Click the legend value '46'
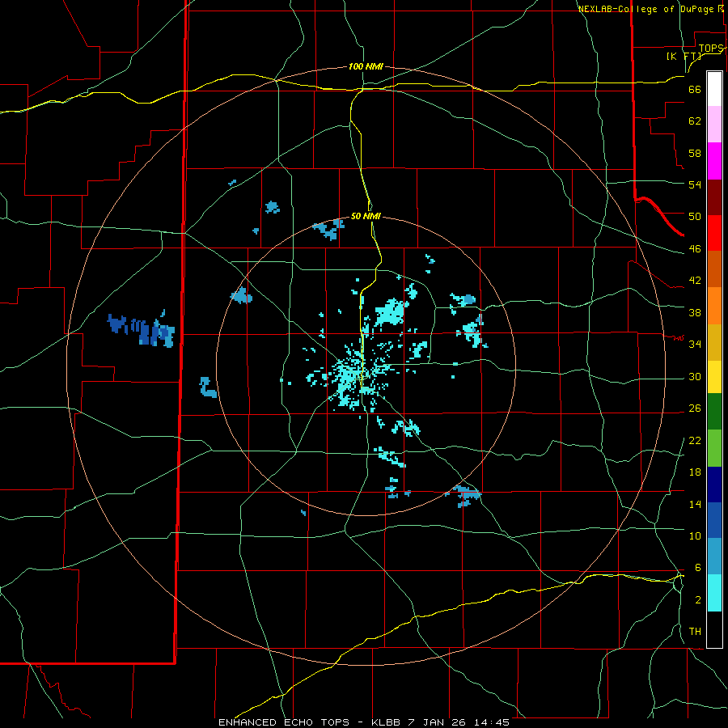The height and width of the screenshot is (728, 728). pos(695,248)
